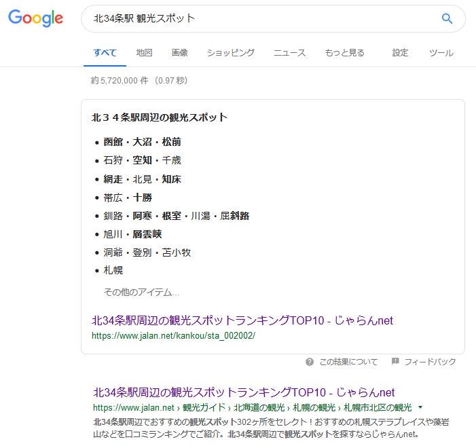This screenshot has height=448, width=476.
Task: Click the 北３４条駅周辺の観光スポット snippet heading
Action: [x=160, y=117]
